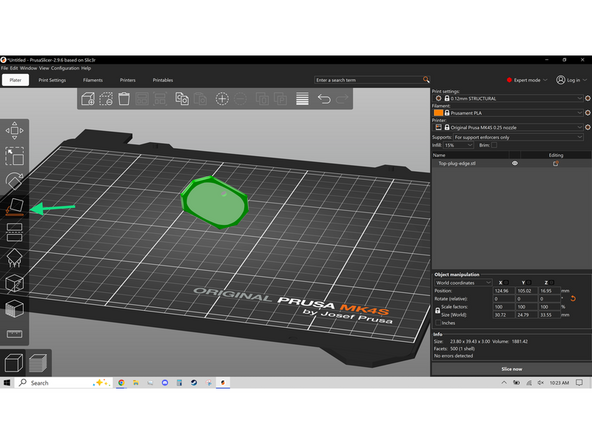Open the Original Prusa MK4S printer dropdown
This screenshot has height=444, width=592.
point(508,127)
